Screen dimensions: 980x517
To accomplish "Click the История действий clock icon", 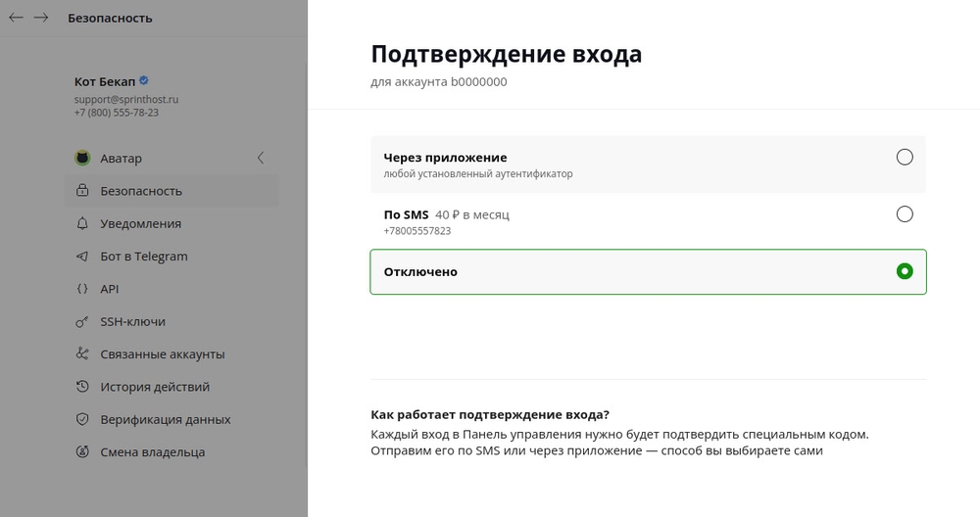I will click(83, 387).
